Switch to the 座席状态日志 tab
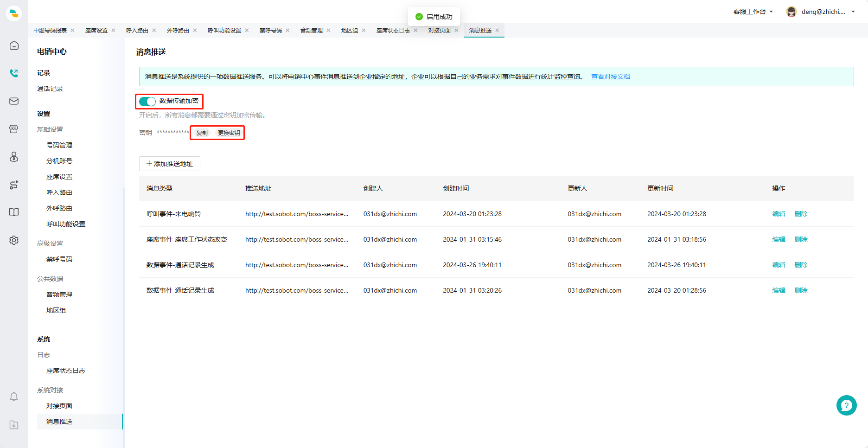The image size is (868, 448). 393,30
